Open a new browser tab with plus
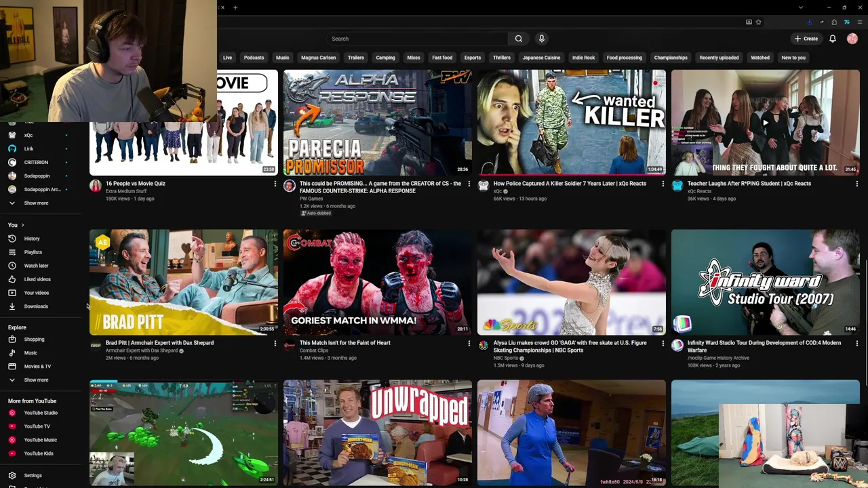Viewport: 868px width, 488px height. pyautogui.click(x=235, y=7)
